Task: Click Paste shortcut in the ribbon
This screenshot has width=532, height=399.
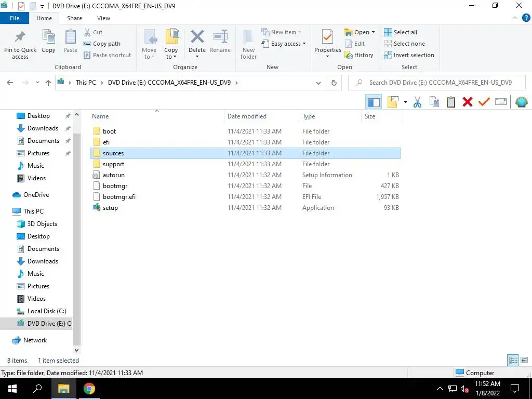Action: [x=107, y=55]
